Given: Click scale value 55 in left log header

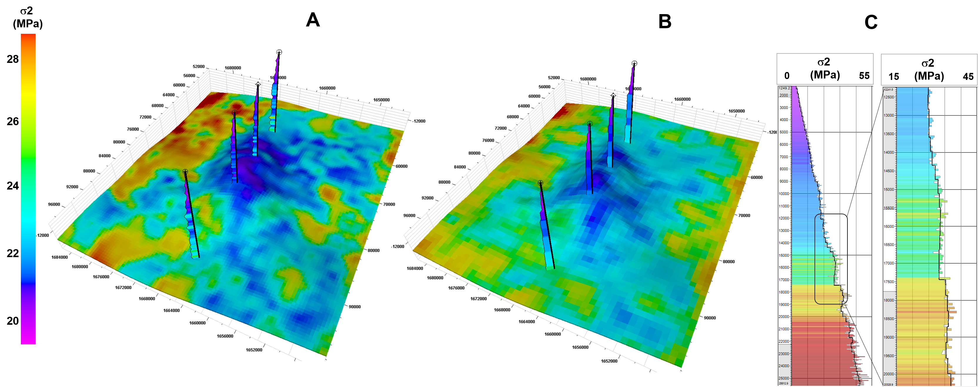Looking at the screenshot, I should tap(864, 76).
